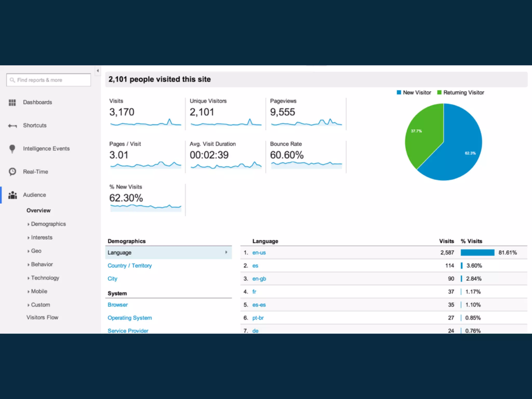Click the en-us language link

click(259, 252)
